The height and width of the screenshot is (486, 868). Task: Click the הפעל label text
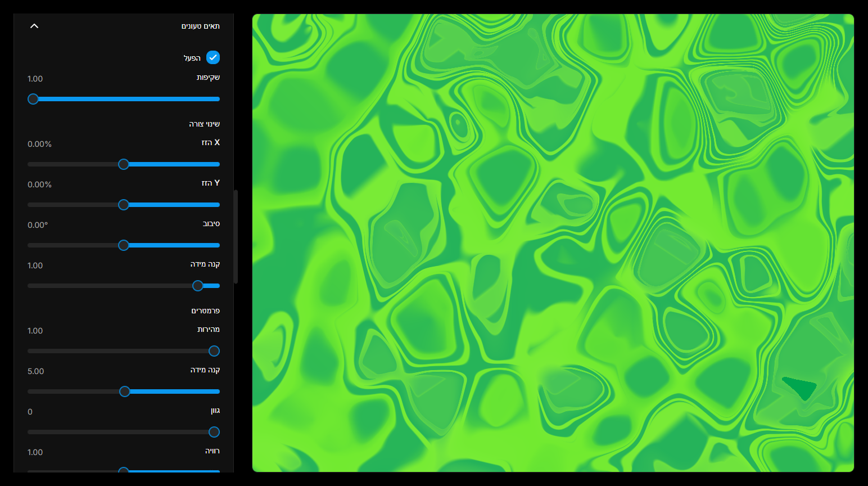coord(192,58)
